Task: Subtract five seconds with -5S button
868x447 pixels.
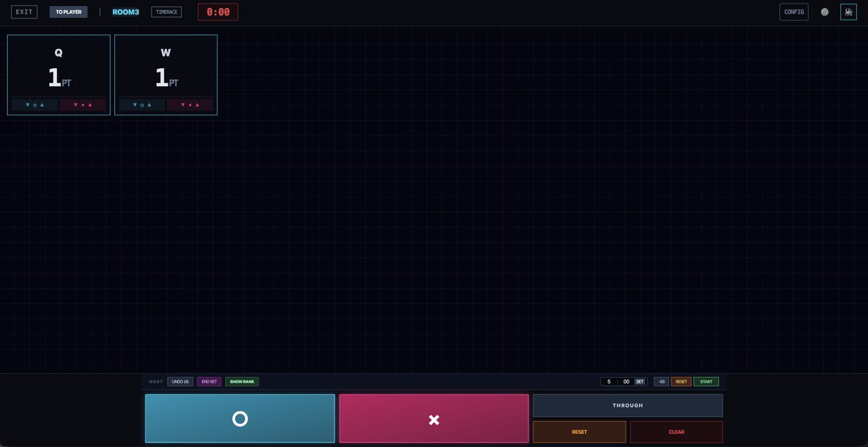Action: tap(661, 381)
